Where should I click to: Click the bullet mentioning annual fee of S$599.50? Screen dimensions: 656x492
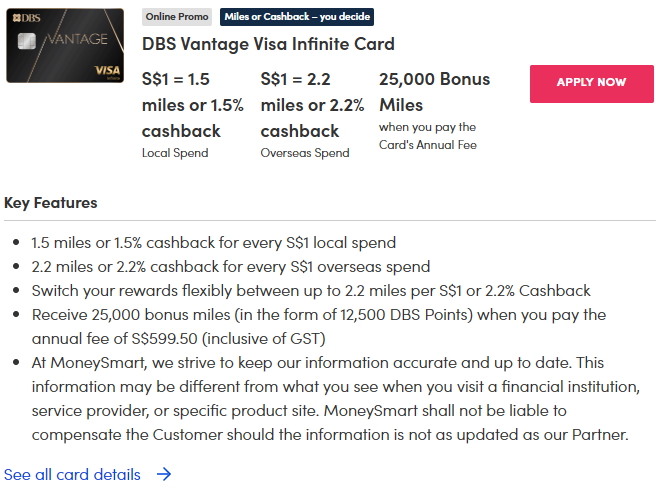pos(318,326)
